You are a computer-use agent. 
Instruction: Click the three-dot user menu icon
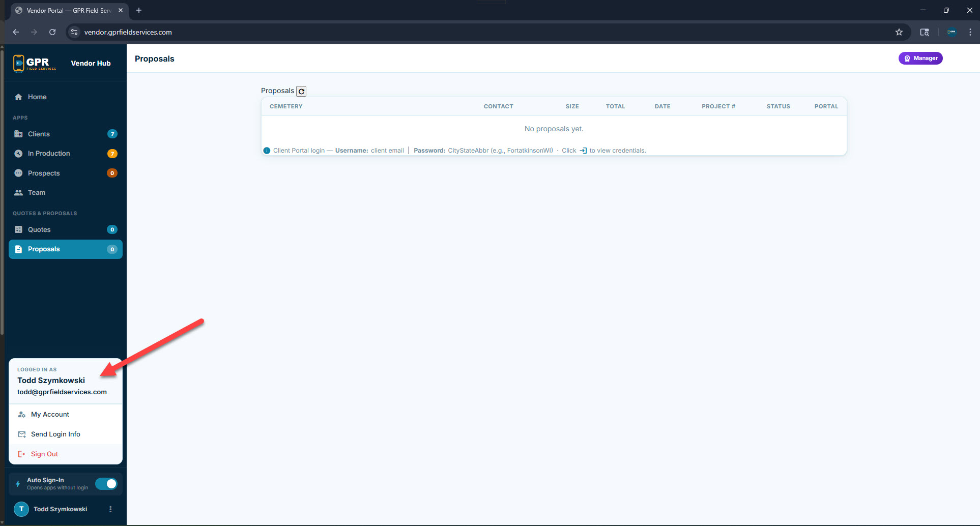(110, 509)
